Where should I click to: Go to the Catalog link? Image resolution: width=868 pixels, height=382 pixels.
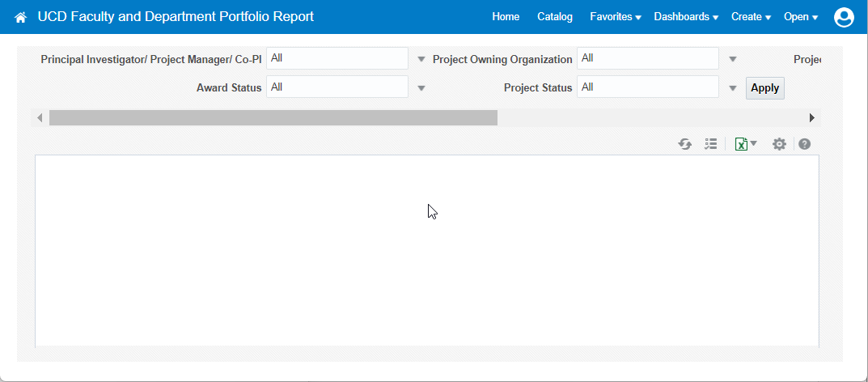[x=554, y=17]
